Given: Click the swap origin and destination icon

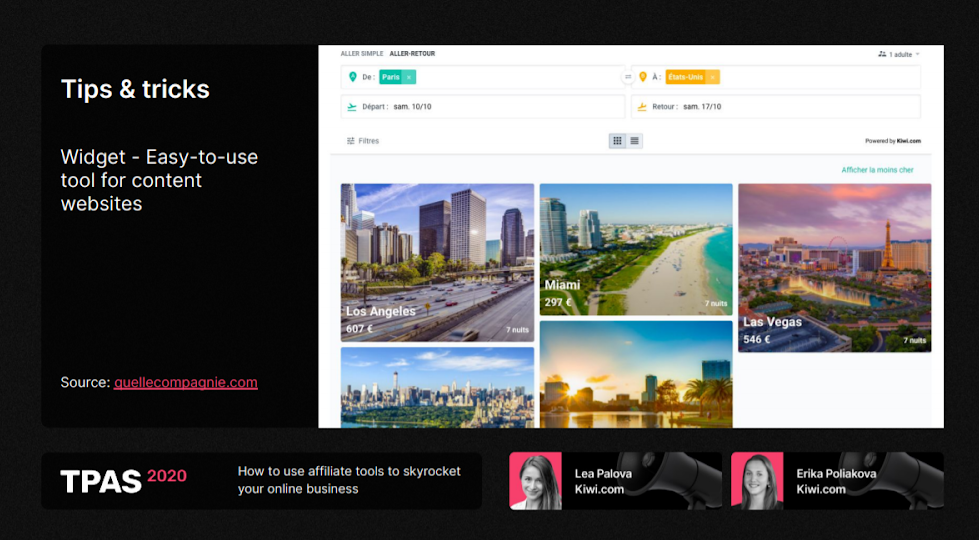Looking at the screenshot, I should (628, 77).
